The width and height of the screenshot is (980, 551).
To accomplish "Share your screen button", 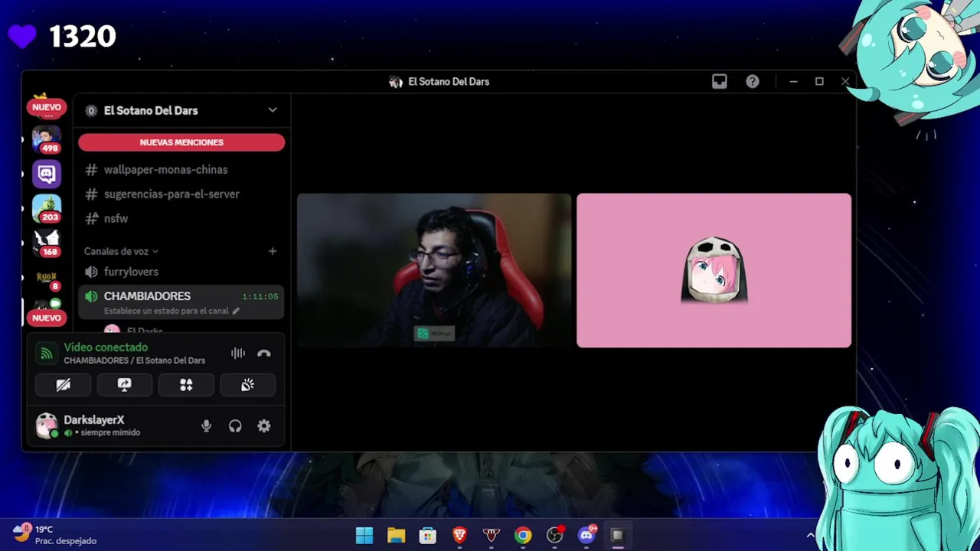I will click(124, 385).
